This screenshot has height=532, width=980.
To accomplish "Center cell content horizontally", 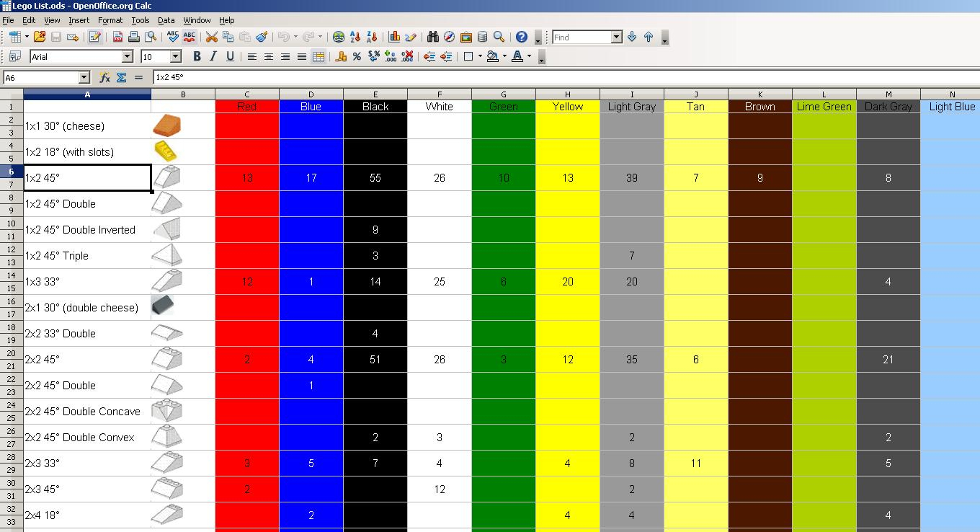I will 269,56.
